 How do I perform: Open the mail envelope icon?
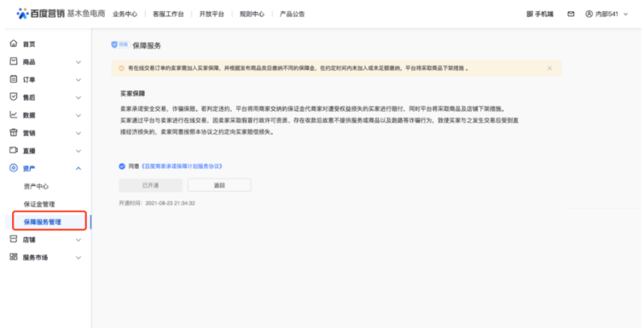click(x=571, y=14)
